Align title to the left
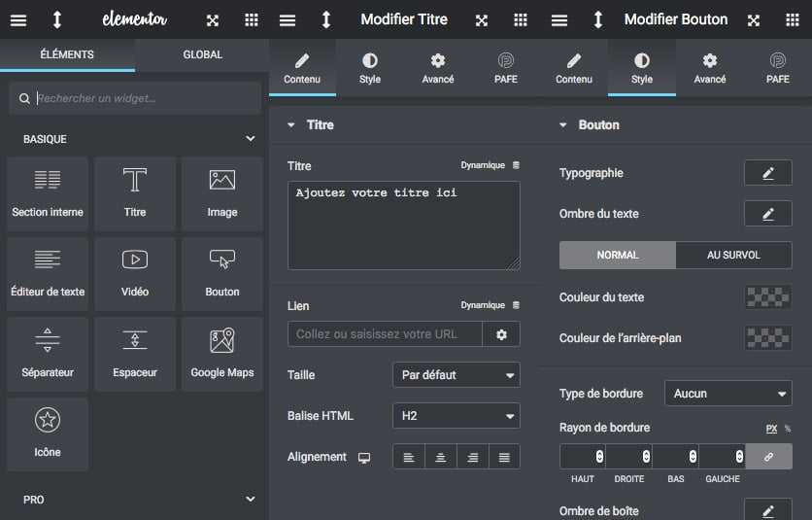 pyautogui.click(x=409, y=457)
